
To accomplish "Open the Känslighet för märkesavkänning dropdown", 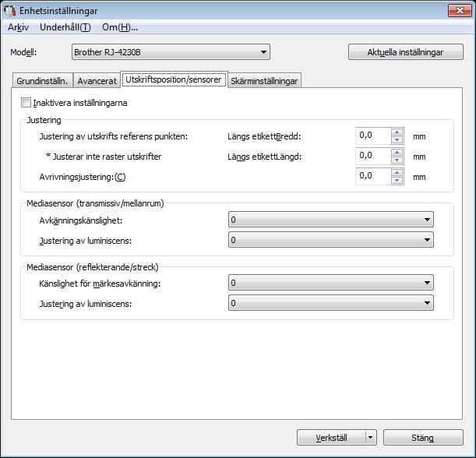I will pos(331,283).
